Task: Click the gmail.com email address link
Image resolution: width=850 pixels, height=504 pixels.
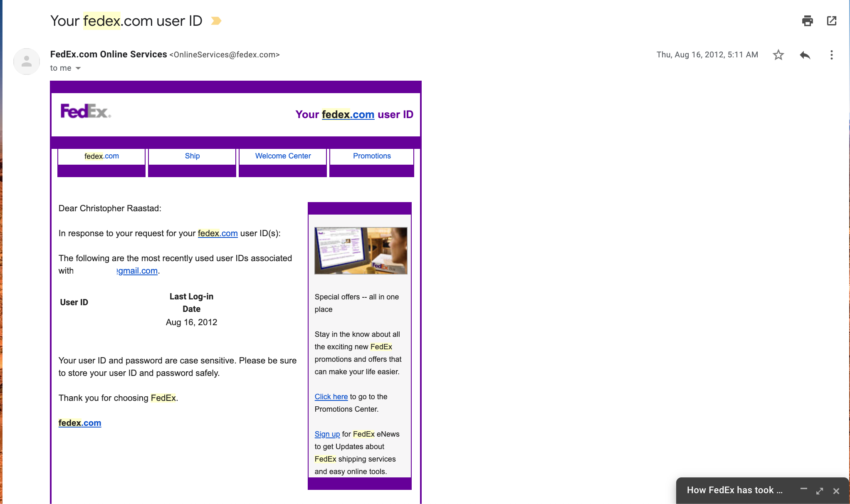Action: pyautogui.click(x=137, y=271)
